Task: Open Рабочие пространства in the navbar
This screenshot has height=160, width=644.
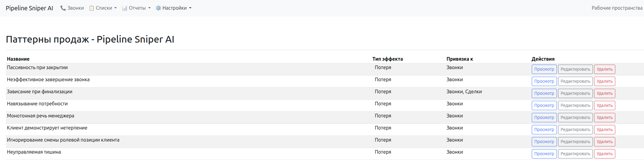Action: (617, 8)
